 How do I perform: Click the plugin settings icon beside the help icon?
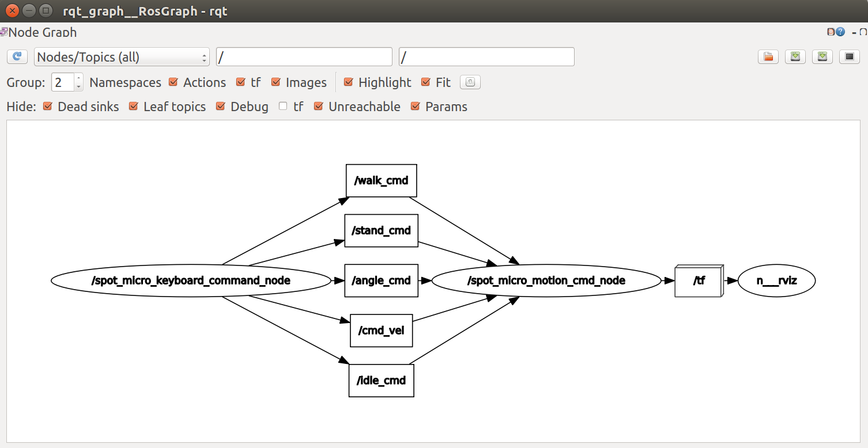(x=831, y=32)
